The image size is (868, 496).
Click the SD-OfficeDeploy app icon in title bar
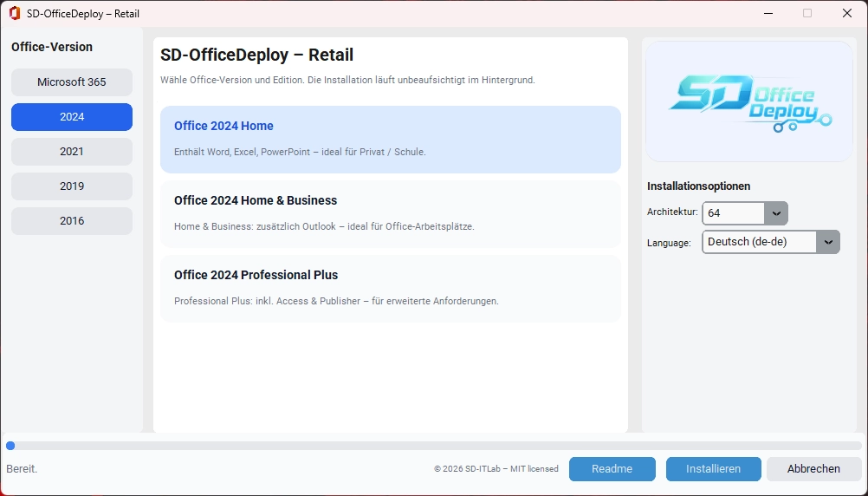click(15, 13)
